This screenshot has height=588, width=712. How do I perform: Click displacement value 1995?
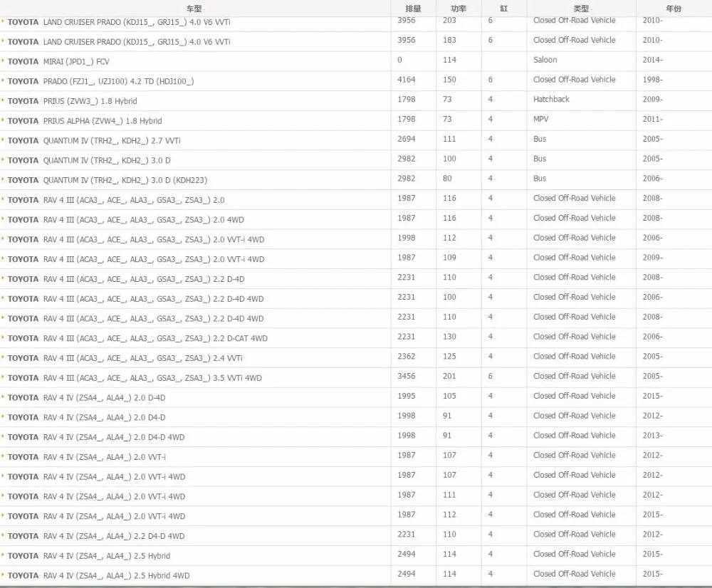tap(407, 396)
